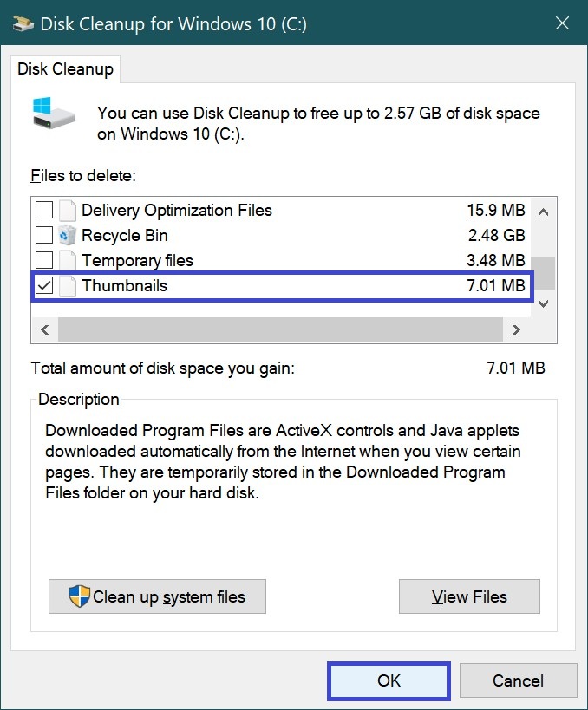Image resolution: width=588 pixels, height=710 pixels.
Task: Confirm cleanup with OK button
Action: tap(389, 681)
